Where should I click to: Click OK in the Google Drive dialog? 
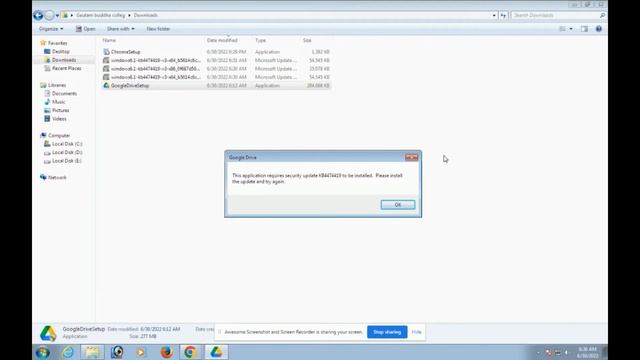pos(398,204)
